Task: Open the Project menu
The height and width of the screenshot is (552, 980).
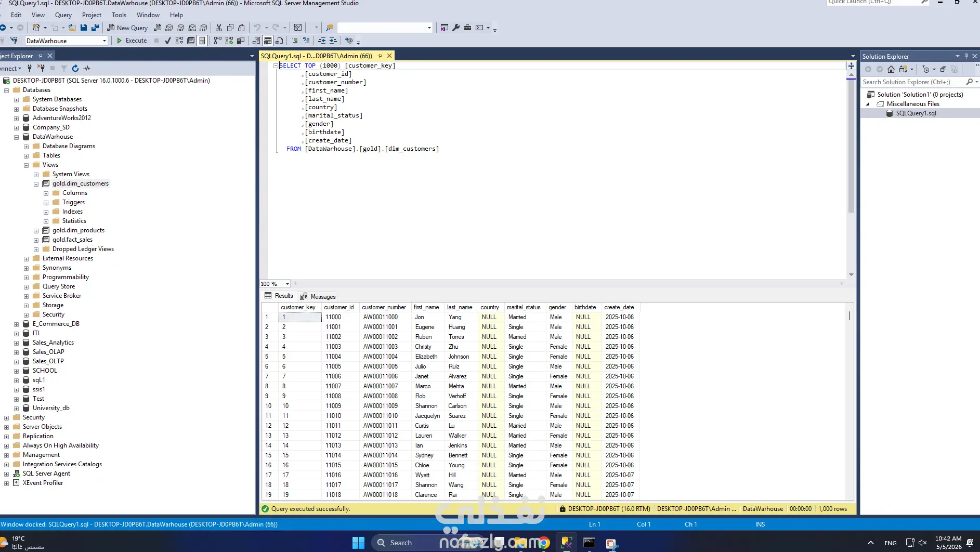Action: coord(92,15)
